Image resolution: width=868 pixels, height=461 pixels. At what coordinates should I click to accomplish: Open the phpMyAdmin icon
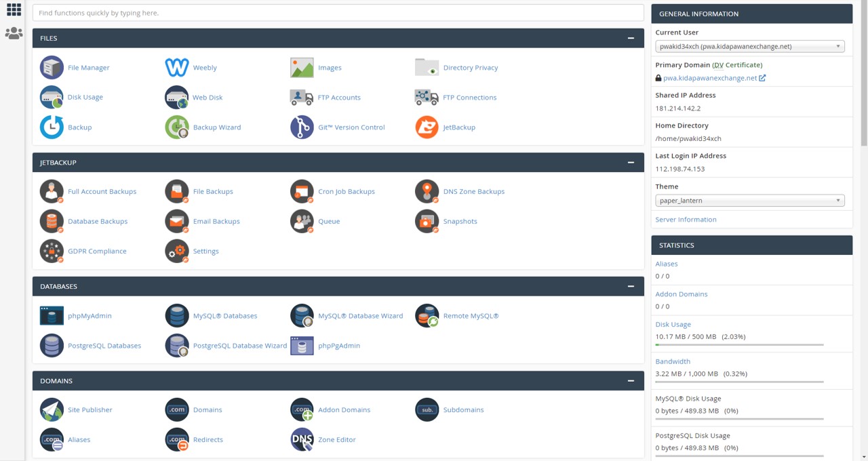point(52,316)
